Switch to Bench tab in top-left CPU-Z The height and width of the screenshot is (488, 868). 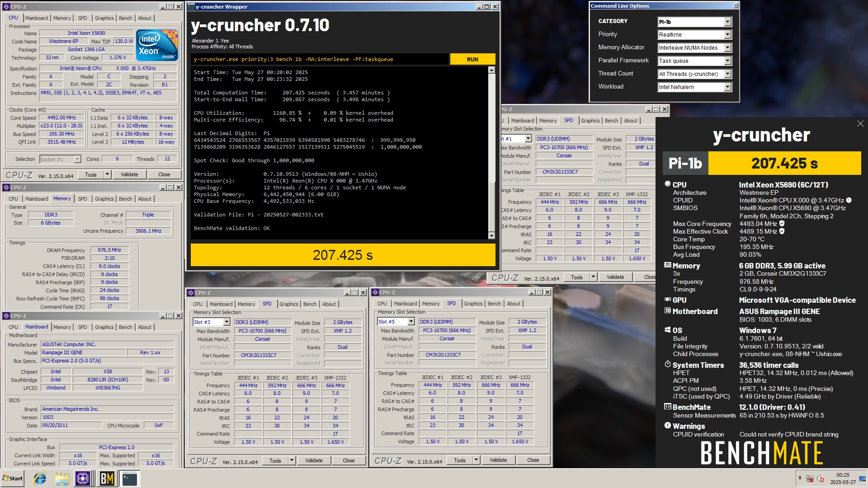(x=125, y=18)
